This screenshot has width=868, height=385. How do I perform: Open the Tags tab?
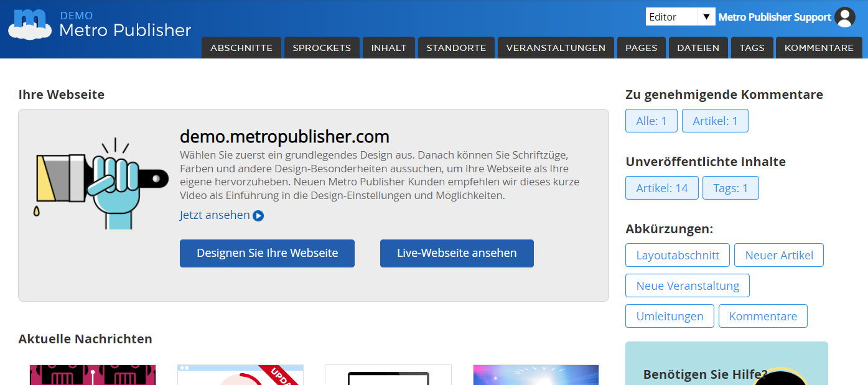(x=752, y=48)
